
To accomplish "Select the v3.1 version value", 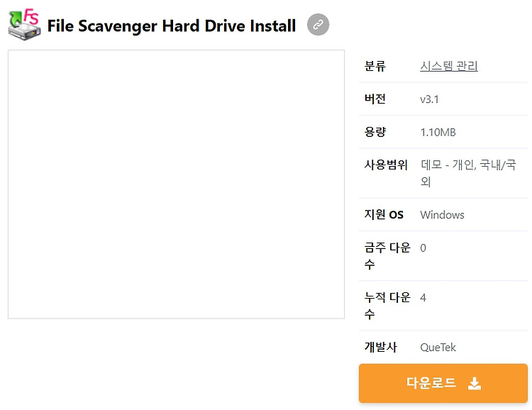I will [x=429, y=99].
